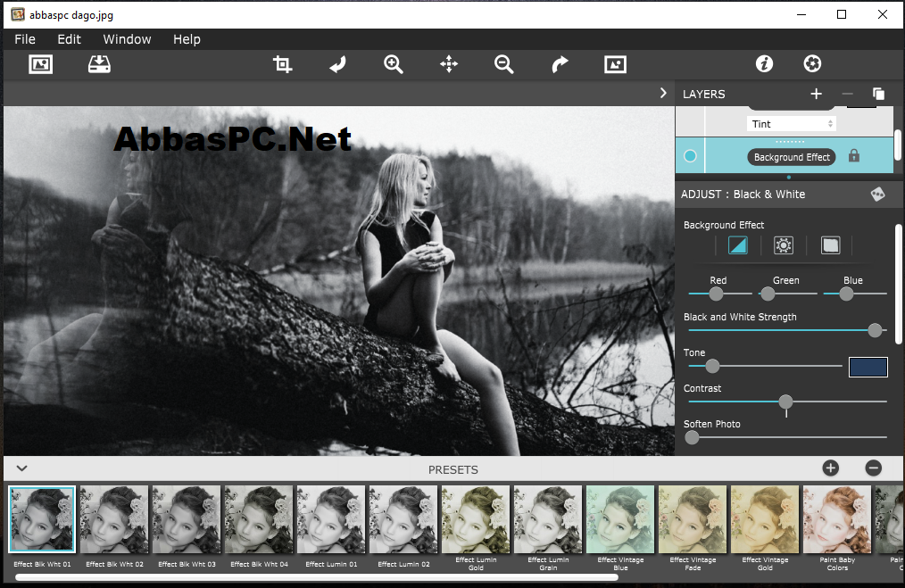Click the Black and White Strength slider handle
This screenshot has height=588, width=905.
tap(875, 330)
